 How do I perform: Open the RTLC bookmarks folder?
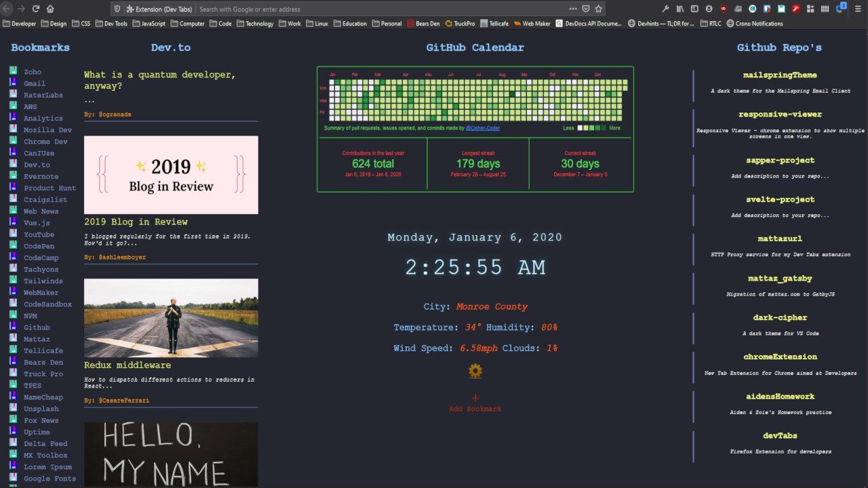click(x=710, y=23)
